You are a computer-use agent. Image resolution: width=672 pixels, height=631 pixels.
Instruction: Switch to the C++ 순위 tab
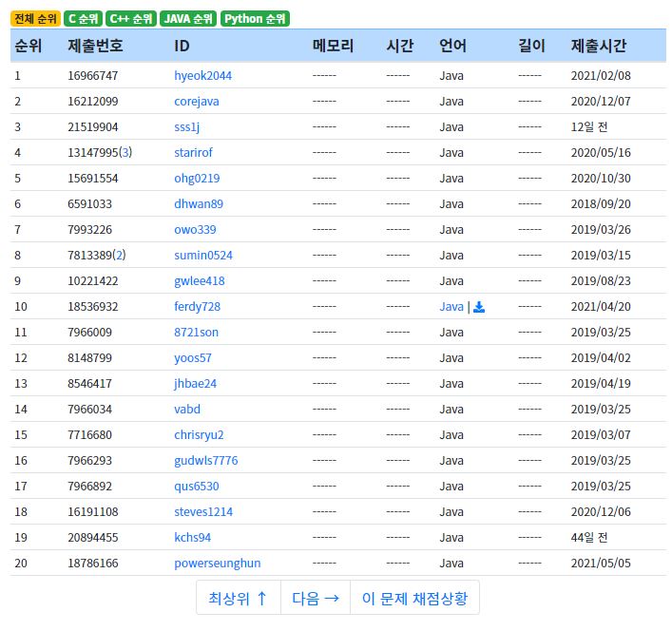click(131, 18)
